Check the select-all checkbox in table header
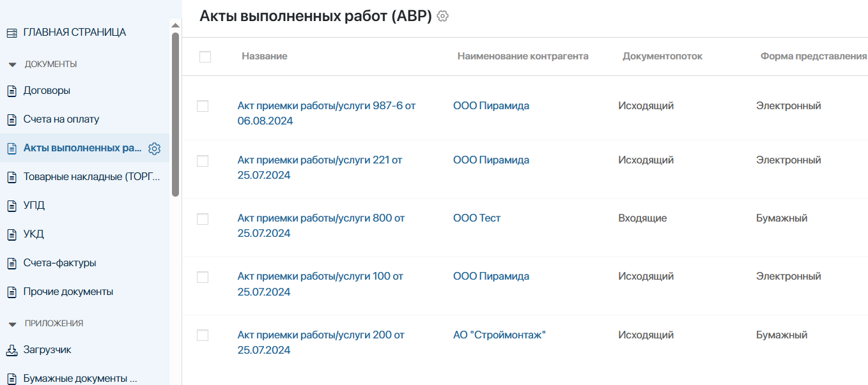Screen dimensions: 868x385 [x=206, y=57]
